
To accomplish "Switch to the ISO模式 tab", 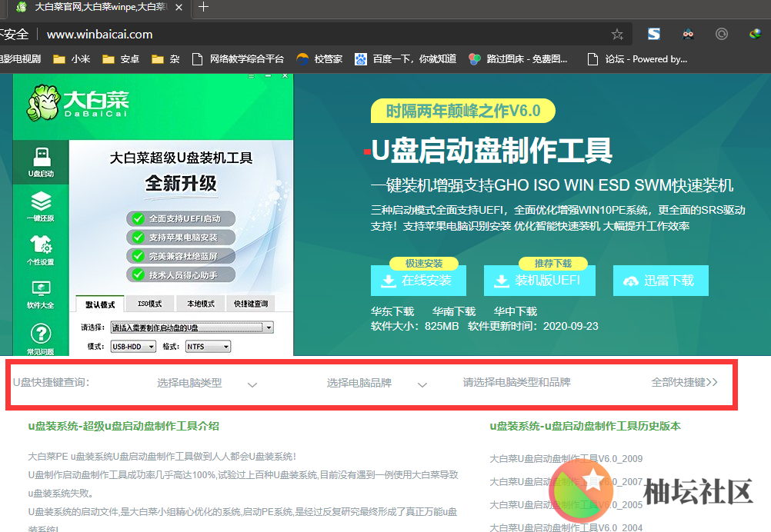I will pyautogui.click(x=150, y=304).
